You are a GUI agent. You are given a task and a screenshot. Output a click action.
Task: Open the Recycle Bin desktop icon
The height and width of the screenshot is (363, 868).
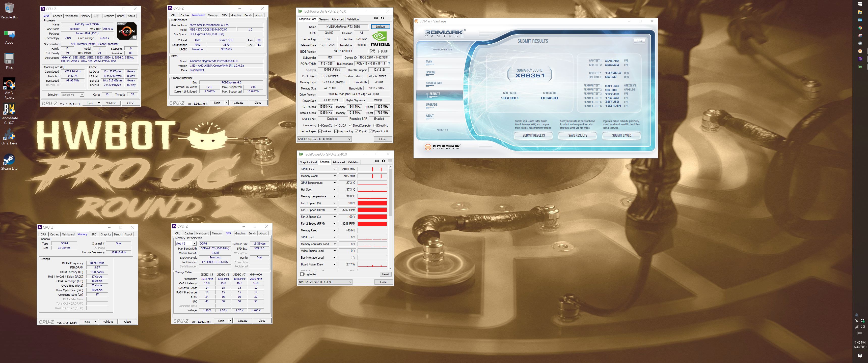[9, 11]
